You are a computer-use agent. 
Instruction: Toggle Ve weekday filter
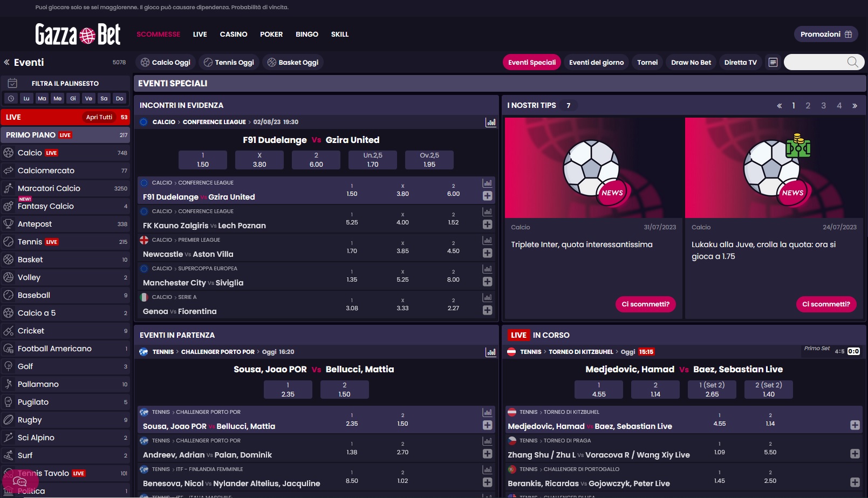click(x=88, y=98)
